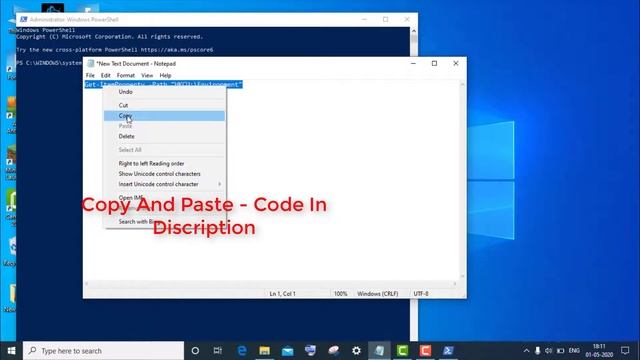Show hidden system tray icons
The height and width of the screenshot is (360, 640).
coord(526,351)
